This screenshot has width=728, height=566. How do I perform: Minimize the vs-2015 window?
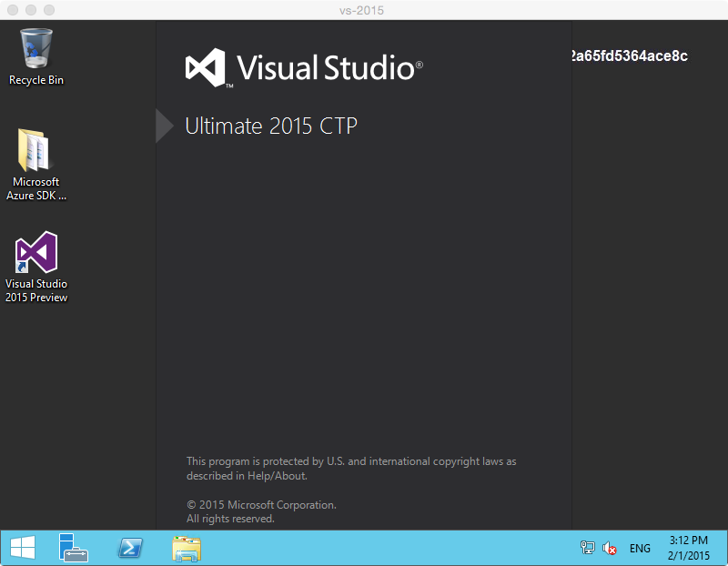point(31,10)
